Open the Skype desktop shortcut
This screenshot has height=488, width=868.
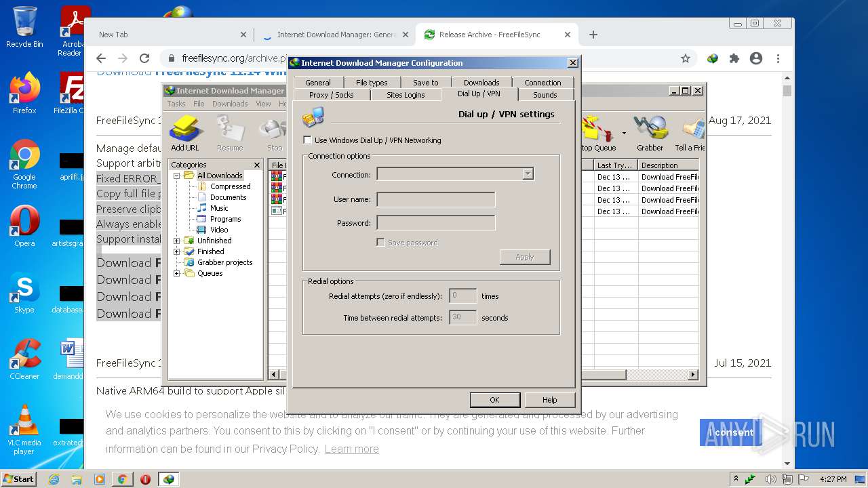(x=24, y=293)
